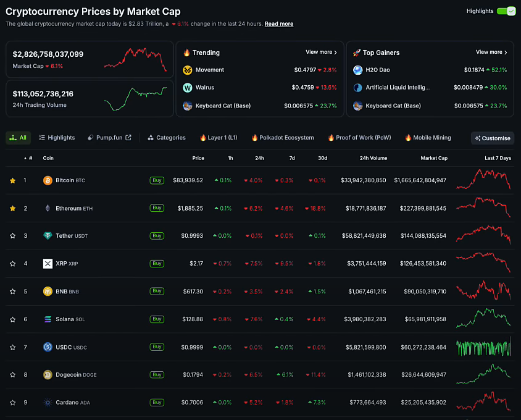Click the Buy button for Ethereum
Image resolution: width=521 pixels, height=420 pixels.
coord(157,208)
